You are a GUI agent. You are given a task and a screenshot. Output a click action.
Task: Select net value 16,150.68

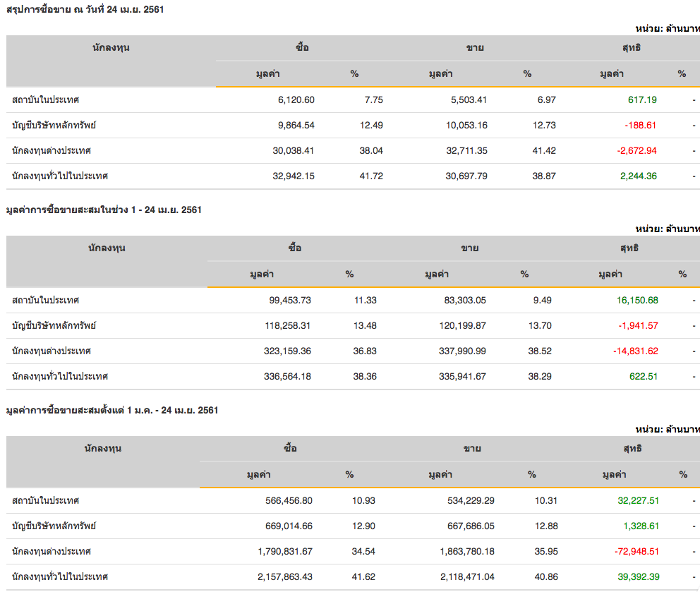point(637,301)
